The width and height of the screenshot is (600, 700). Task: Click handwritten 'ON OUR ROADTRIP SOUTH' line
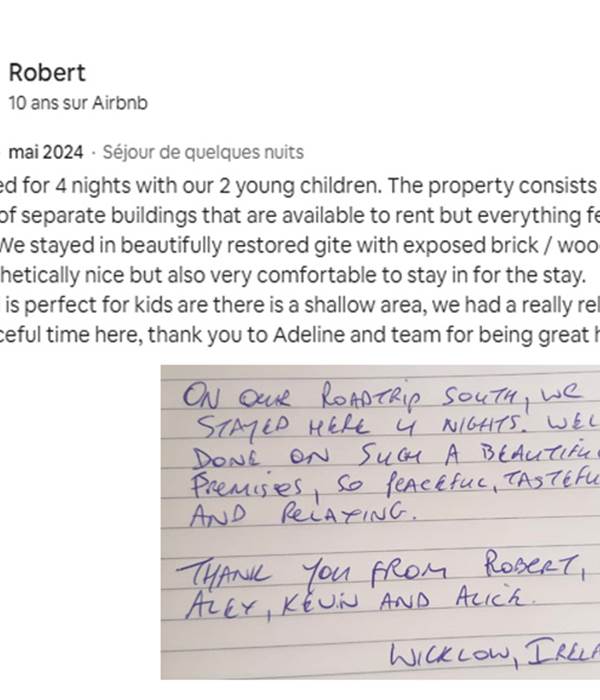coord(382,396)
